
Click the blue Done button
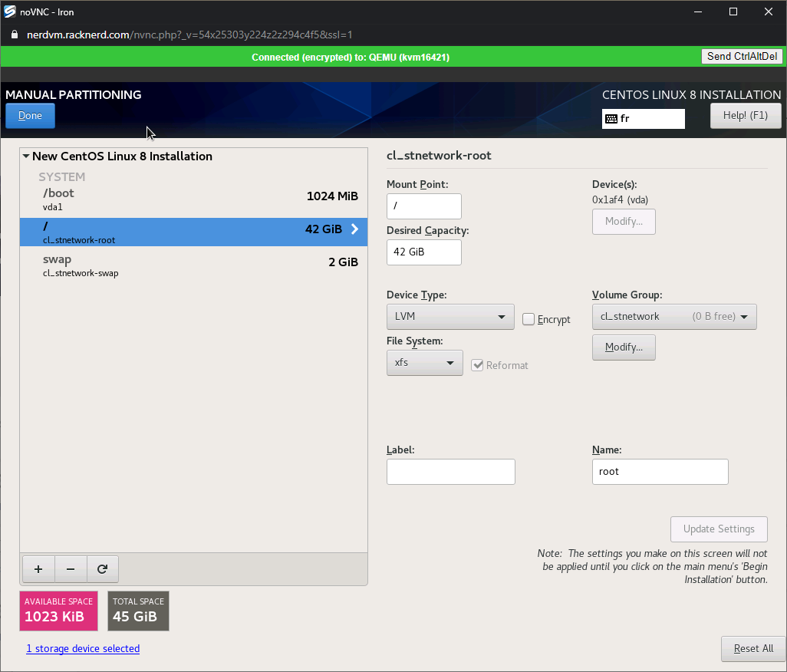(x=30, y=116)
